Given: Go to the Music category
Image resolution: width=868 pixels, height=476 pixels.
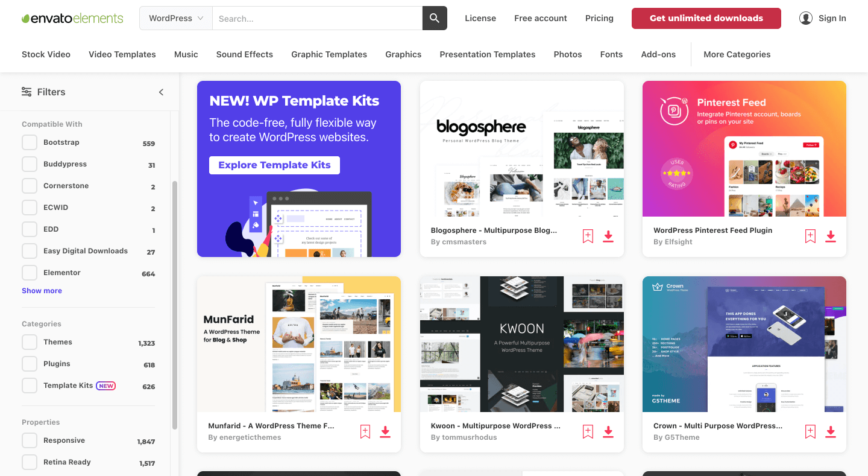Looking at the screenshot, I should point(186,54).
